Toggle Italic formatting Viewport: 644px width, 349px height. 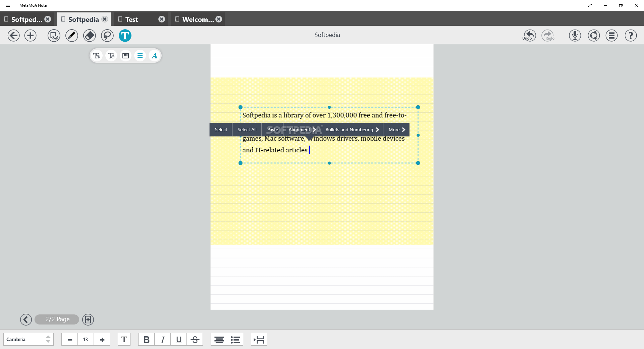163,340
